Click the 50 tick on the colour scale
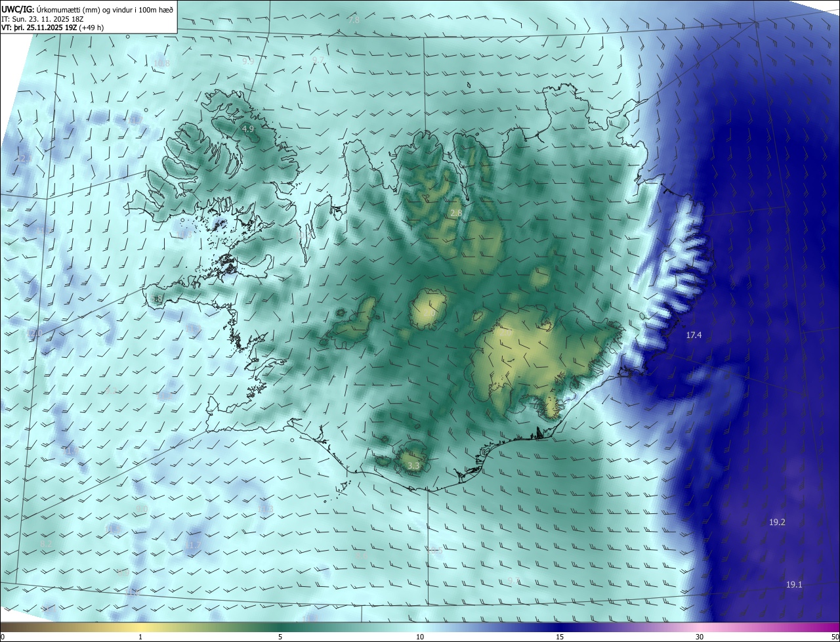The image size is (840, 642). (x=835, y=637)
